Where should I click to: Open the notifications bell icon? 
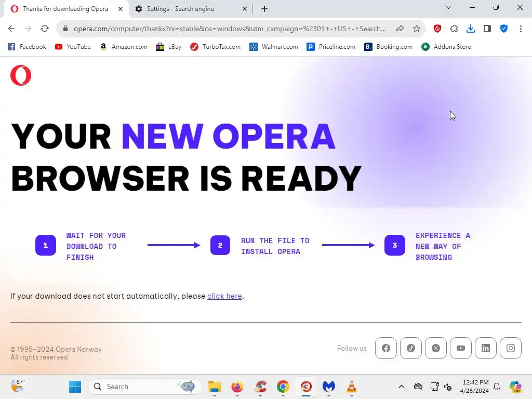tap(497, 387)
